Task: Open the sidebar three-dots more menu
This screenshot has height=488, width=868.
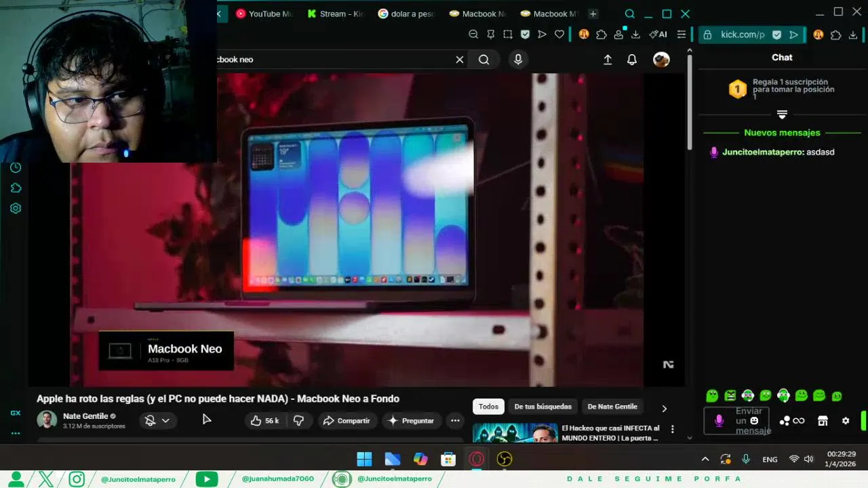Action: (15, 433)
